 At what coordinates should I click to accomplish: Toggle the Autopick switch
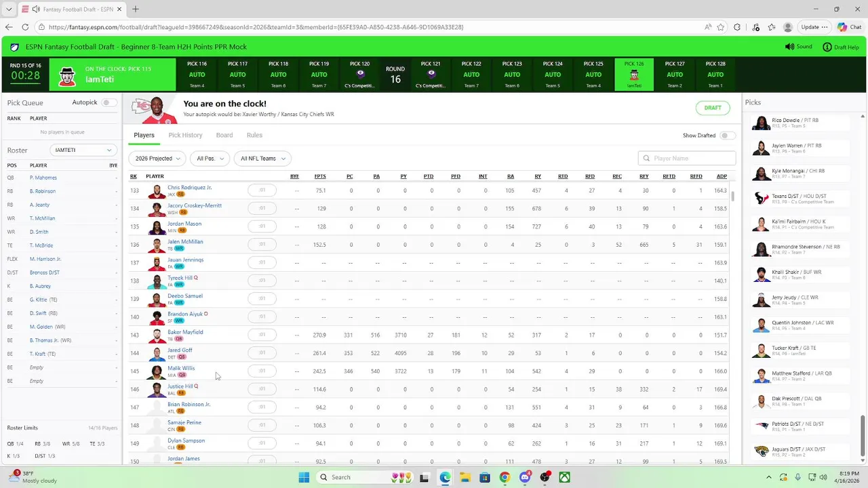109,102
